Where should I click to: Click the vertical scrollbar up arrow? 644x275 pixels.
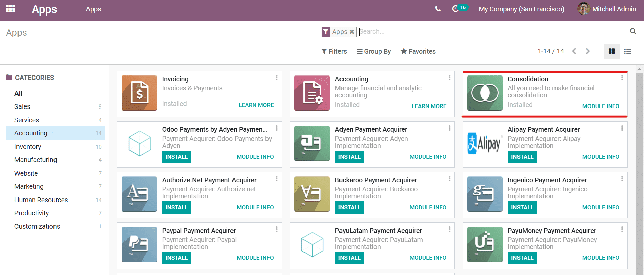640,69
